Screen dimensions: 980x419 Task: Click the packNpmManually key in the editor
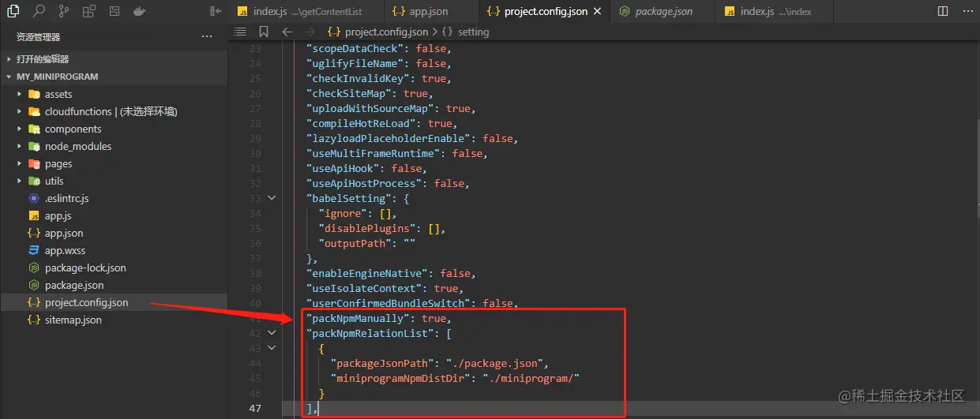(358, 318)
